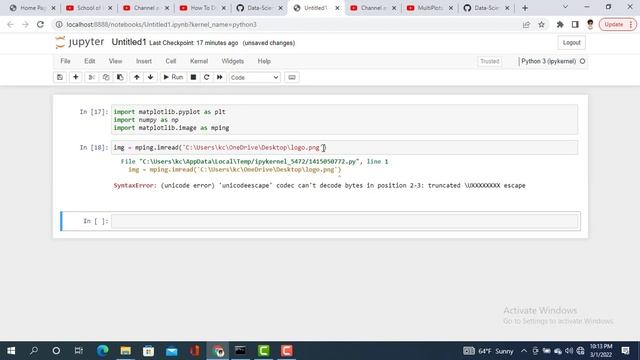Paste cells below icon

pos(120,77)
